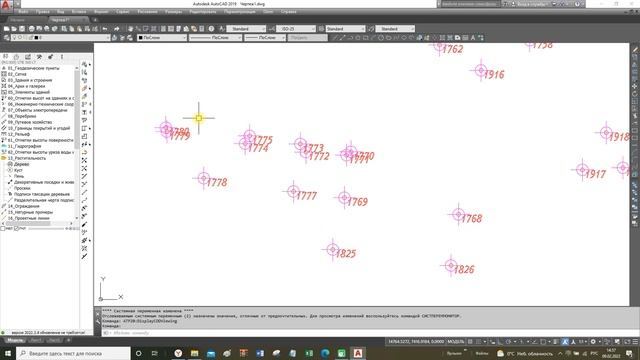The image size is (640, 360).
Task: Click the AutoCAD icon in the Windows taskbar
Action: tap(358, 353)
